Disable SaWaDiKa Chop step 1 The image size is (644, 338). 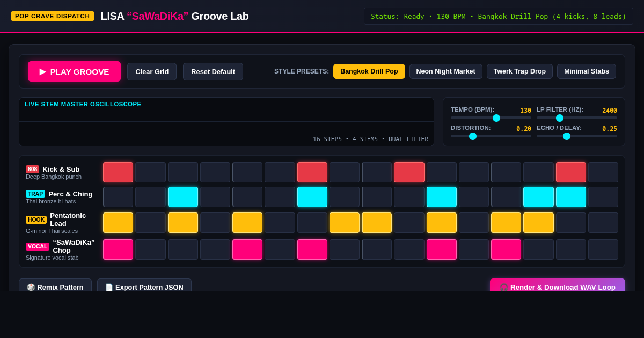(118, 249)
